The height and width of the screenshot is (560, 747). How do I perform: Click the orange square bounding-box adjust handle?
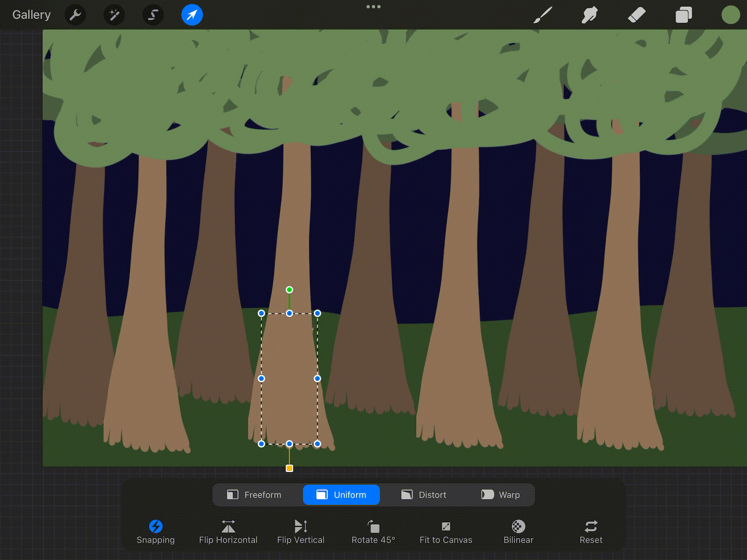tap(289, 468)
